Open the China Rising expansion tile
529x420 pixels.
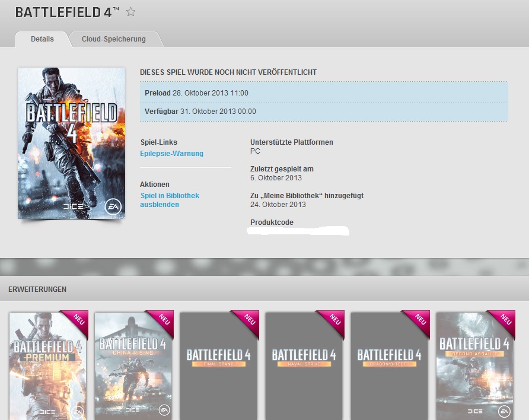[x=133, y=365]
